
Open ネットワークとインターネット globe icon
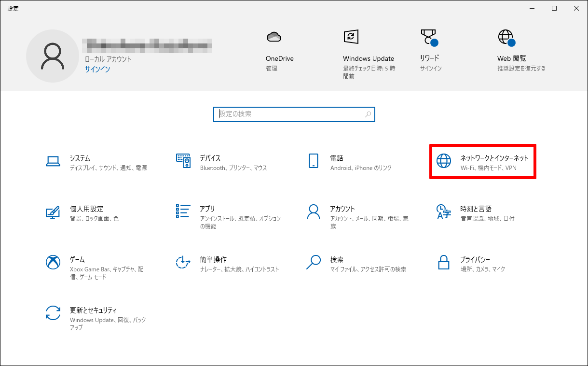(x=443, y=161)
